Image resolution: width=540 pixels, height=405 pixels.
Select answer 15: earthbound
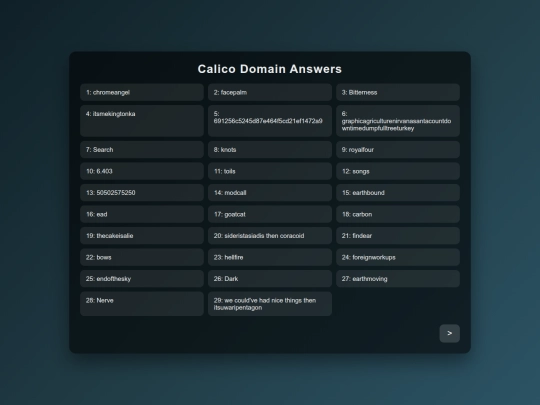click(398, 193)
